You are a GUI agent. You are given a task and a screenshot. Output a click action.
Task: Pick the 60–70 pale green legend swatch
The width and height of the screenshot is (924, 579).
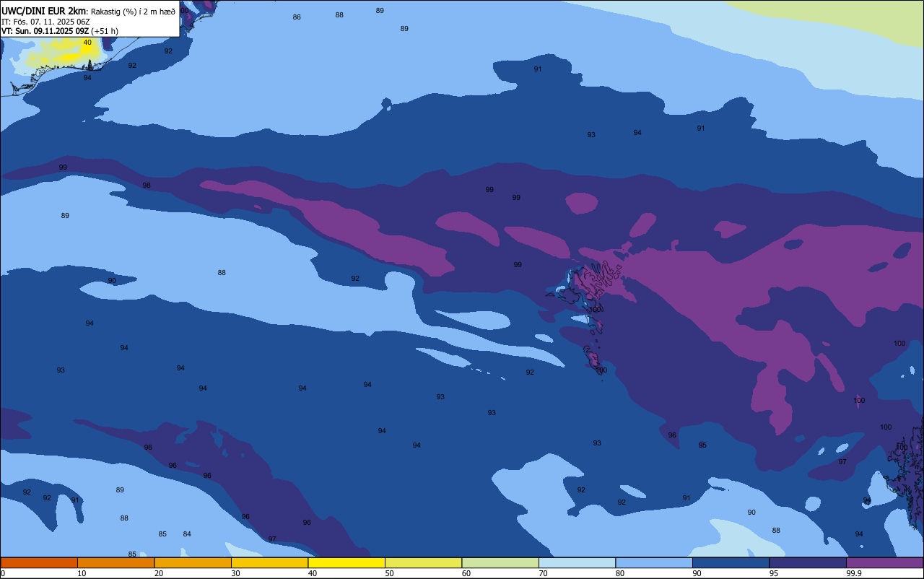pos(500,562)
